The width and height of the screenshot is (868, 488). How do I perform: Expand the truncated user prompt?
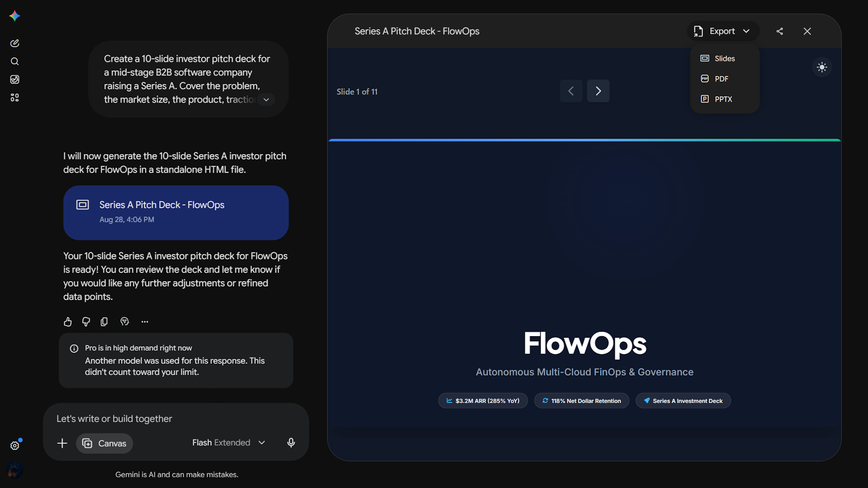pos(266,100)
